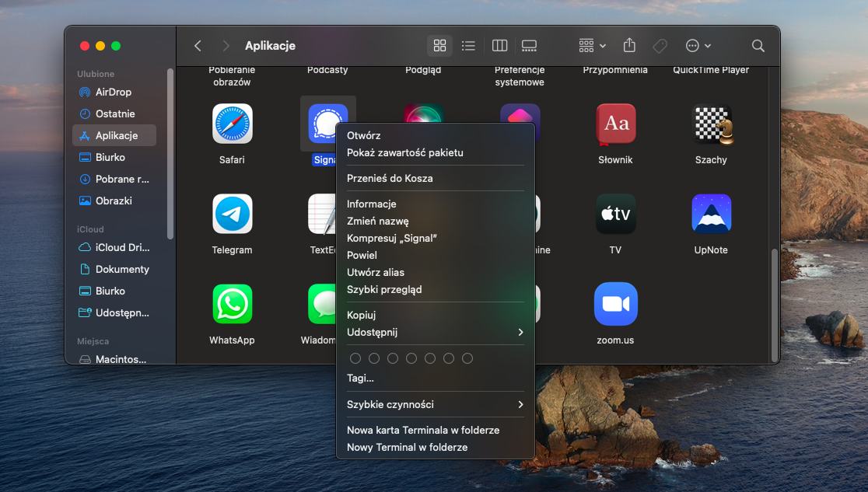Click the search magnifier button
868x492 pixels.
click(x=758, y=46)
